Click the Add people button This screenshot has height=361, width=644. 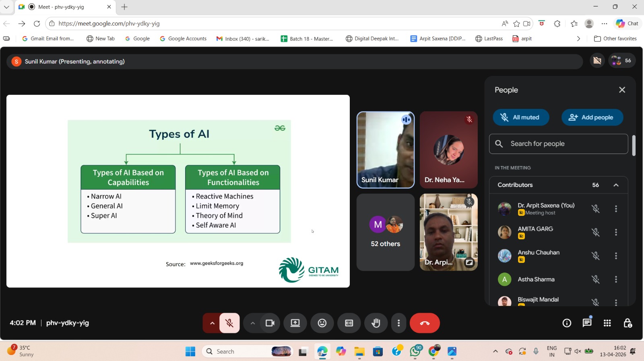(592, 117)
